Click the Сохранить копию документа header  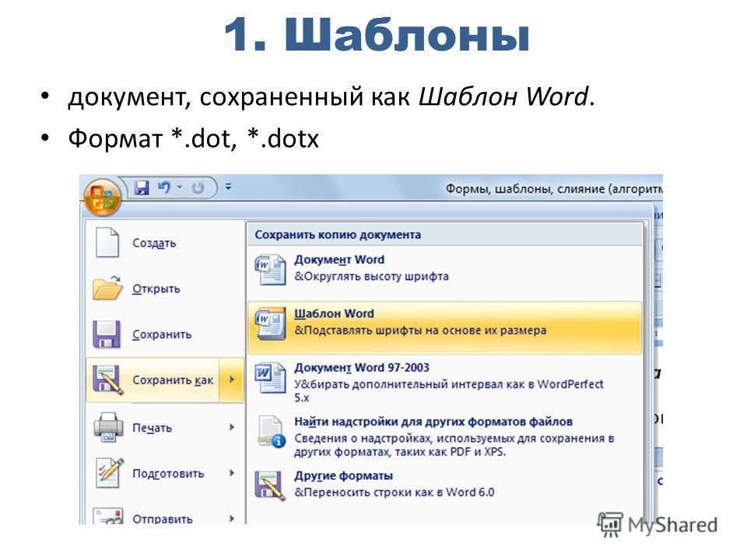[338, 234]
